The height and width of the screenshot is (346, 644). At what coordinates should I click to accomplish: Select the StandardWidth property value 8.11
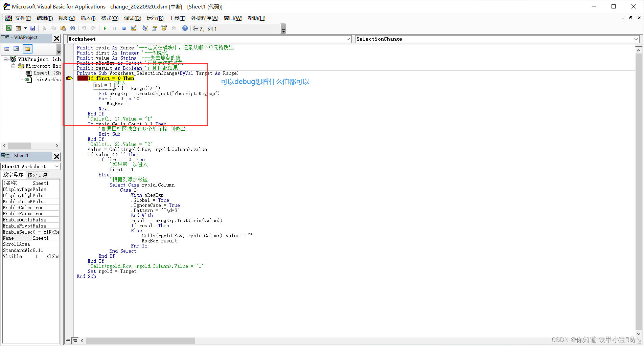46,250
